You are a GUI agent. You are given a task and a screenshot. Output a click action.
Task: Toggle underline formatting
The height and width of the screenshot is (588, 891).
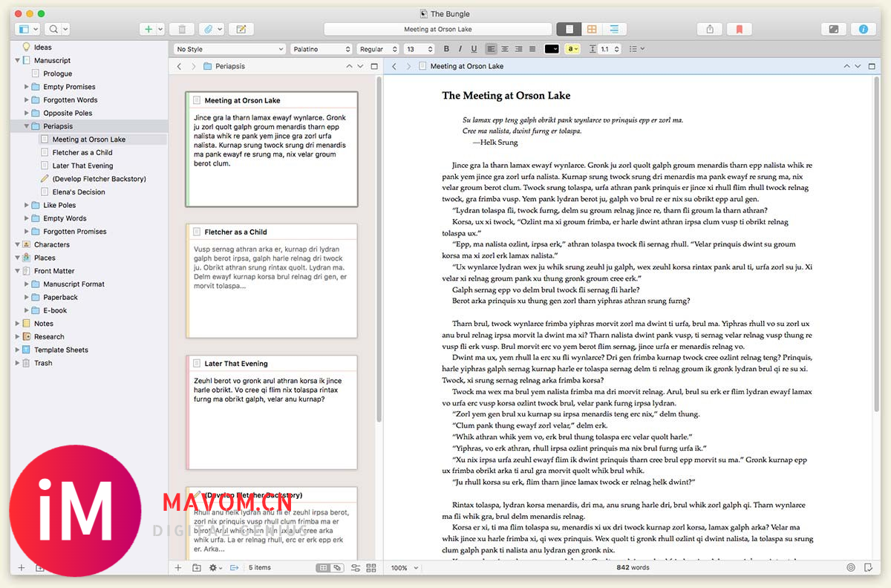(x=474, y=49)
